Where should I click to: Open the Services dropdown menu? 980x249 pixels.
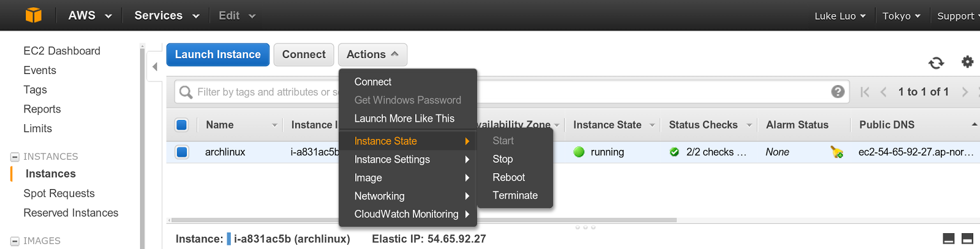167,15
